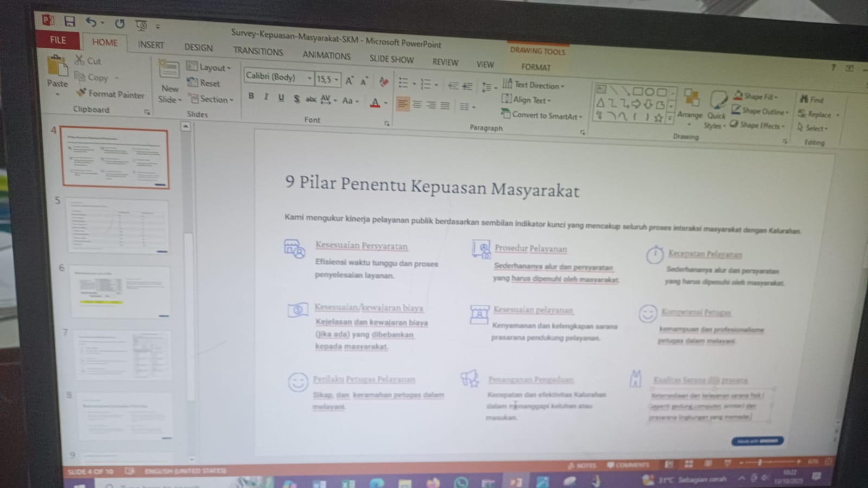
Task: Click the Text Shadow icon
Action: tap(296, 99)
